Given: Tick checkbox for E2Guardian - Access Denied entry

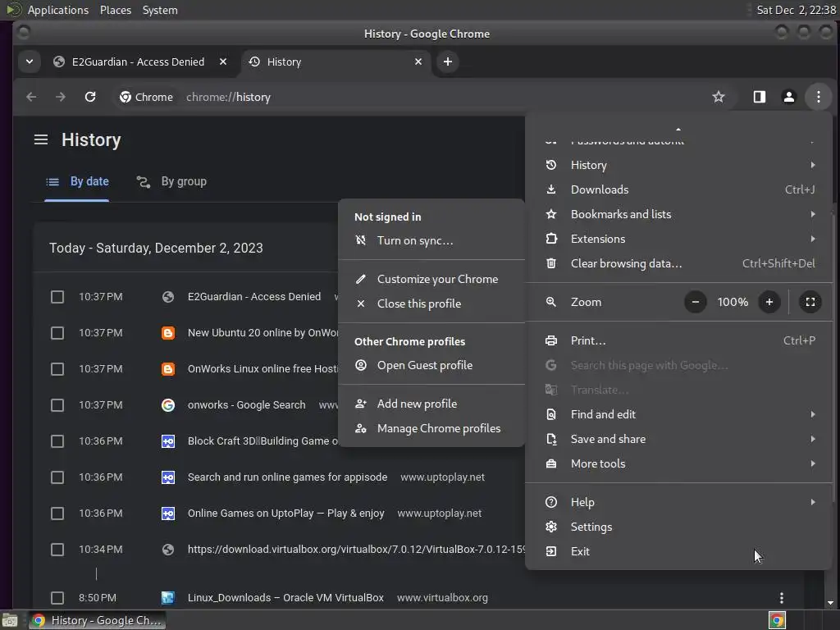Looking at the screenshot, I should tap(57, 297).
